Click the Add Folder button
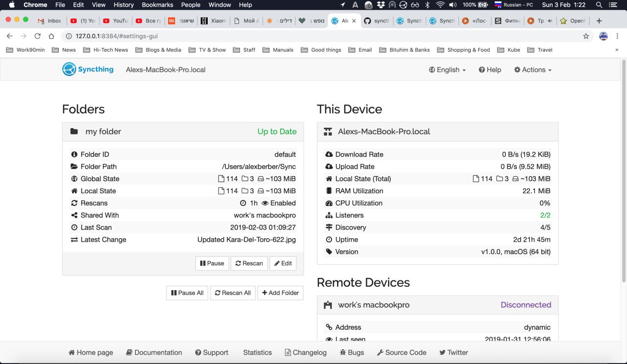This screenshot has width=627, height=364. [x=280, y=293]
